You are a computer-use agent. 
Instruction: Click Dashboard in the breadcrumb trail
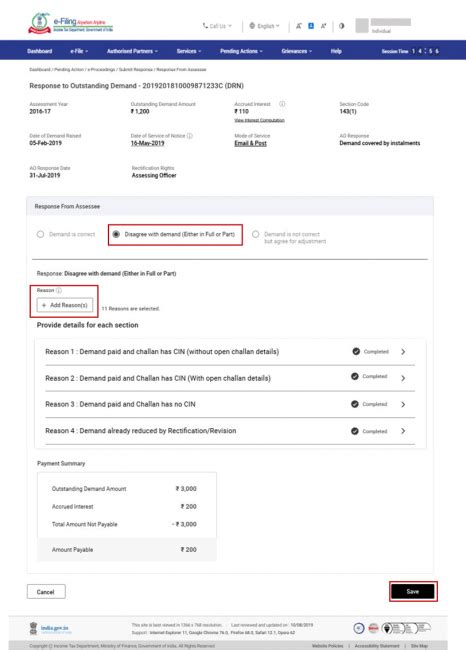[40, 70]
